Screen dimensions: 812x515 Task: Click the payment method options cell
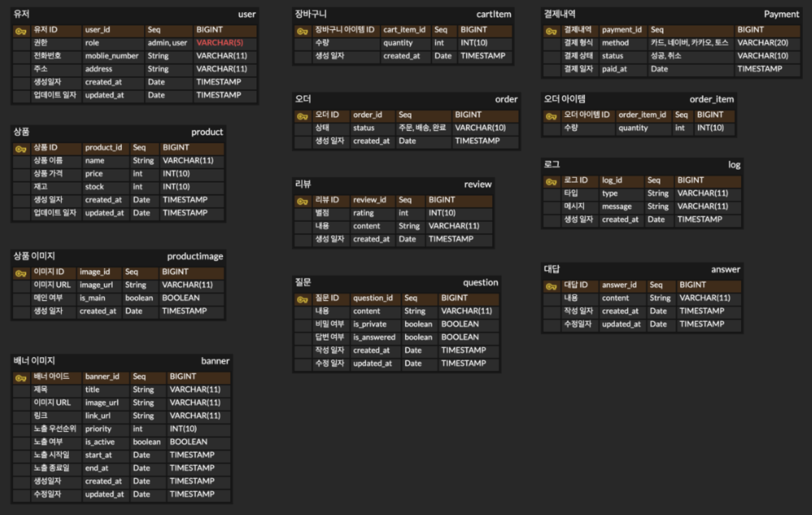689,43
